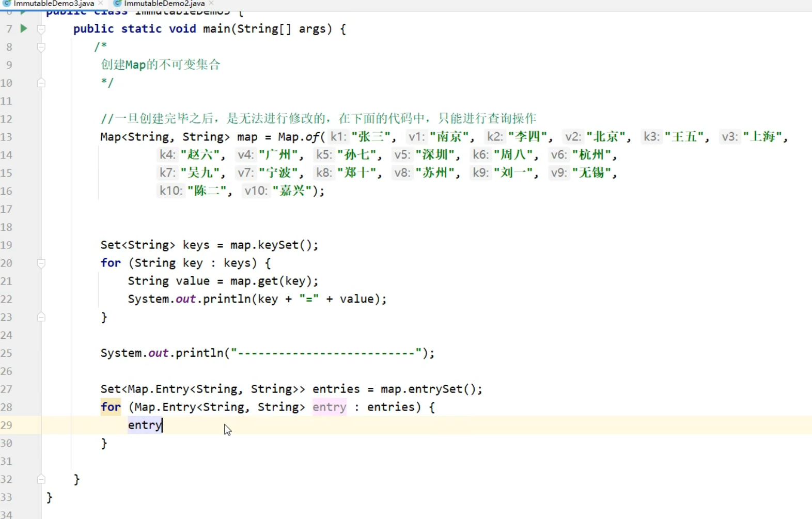Viewport: 812px width, 519px height.
Task: Run main method using gutter arrow on line 7
Action: pos(24,28)
